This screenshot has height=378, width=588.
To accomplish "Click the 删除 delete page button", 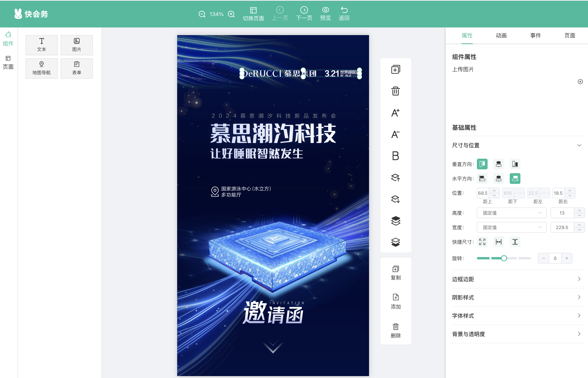I will (x=396, y=331).
